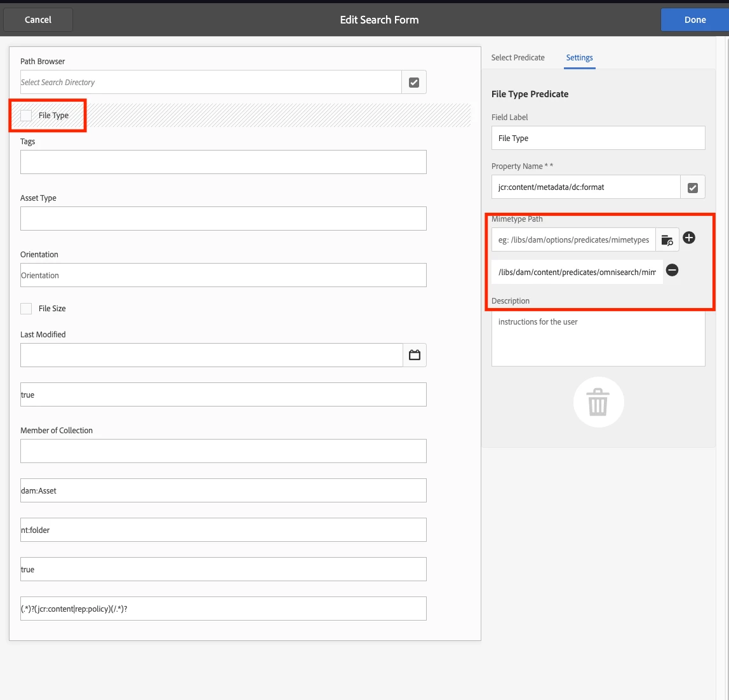Click the nt:folder field
729x700 pixels.
(223, 530)
